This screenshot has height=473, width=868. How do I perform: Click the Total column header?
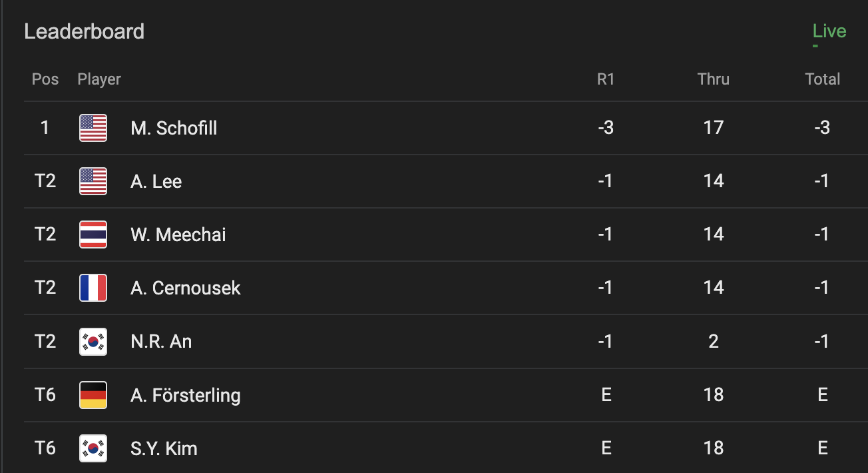(x=823, y=79)
